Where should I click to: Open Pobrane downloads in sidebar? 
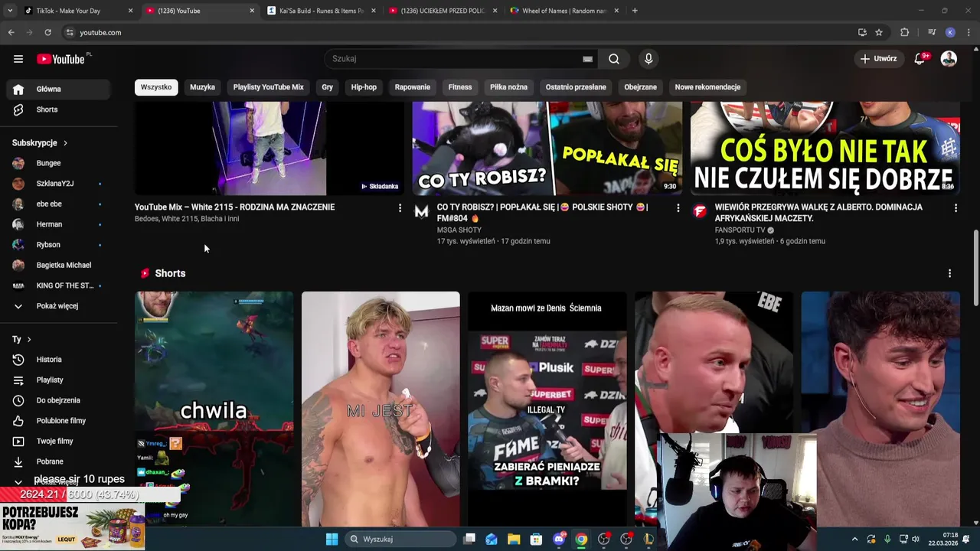pos(58,461)
